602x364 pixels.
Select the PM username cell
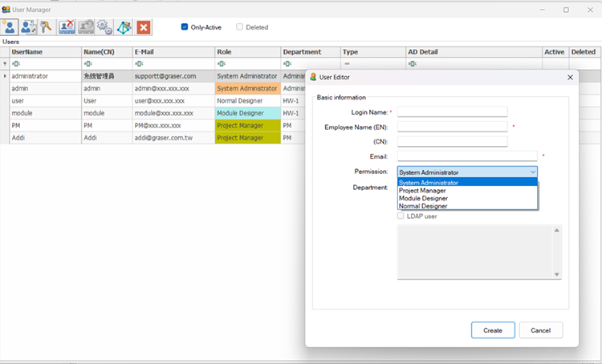(46, 125)
